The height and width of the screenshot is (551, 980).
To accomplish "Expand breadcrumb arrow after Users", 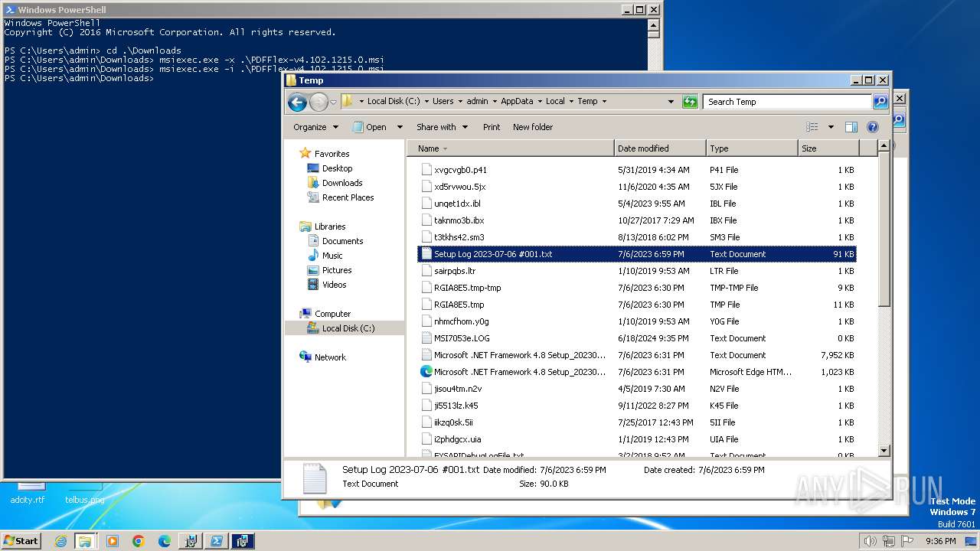I will tap(460, 101).
